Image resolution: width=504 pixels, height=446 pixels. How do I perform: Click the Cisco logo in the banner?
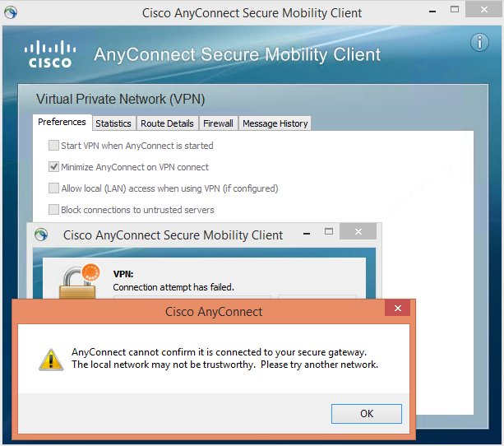[x=50, y=54]
